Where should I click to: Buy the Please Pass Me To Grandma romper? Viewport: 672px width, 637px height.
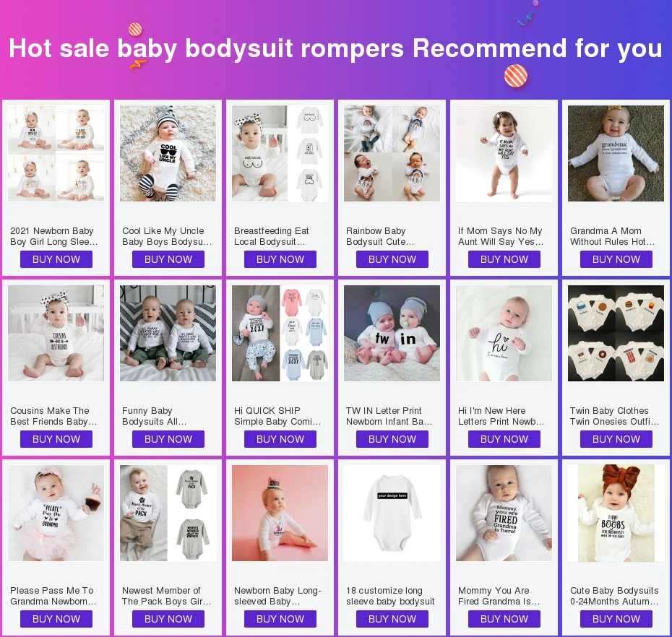pyautogui.click(x=56, y=619)
